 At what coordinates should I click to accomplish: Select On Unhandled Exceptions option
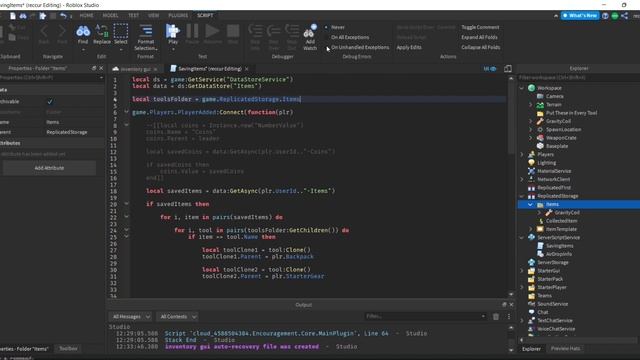360,47
